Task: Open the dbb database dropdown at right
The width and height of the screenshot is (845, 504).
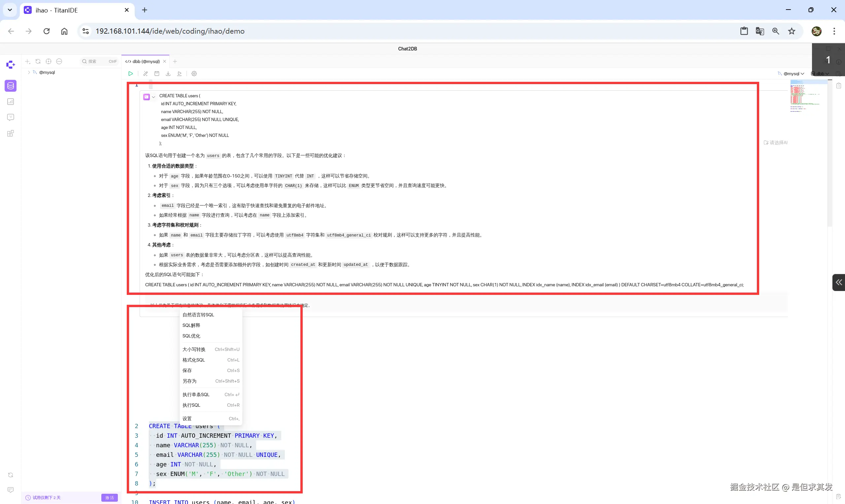Action: tap(820, 74)
